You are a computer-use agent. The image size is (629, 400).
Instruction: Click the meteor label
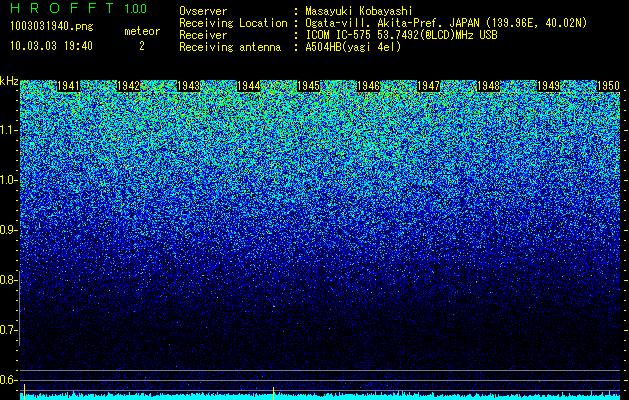tap(142, 31)
